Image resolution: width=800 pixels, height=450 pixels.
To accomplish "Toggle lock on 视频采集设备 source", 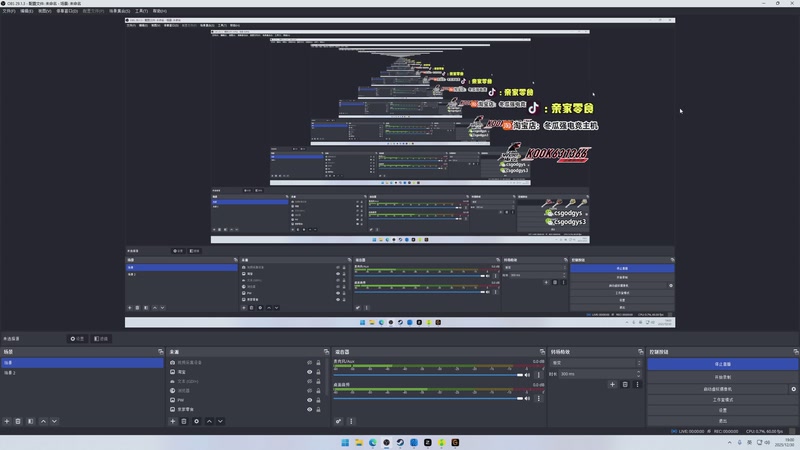I will pyautogui.click(x=318, y=363).
